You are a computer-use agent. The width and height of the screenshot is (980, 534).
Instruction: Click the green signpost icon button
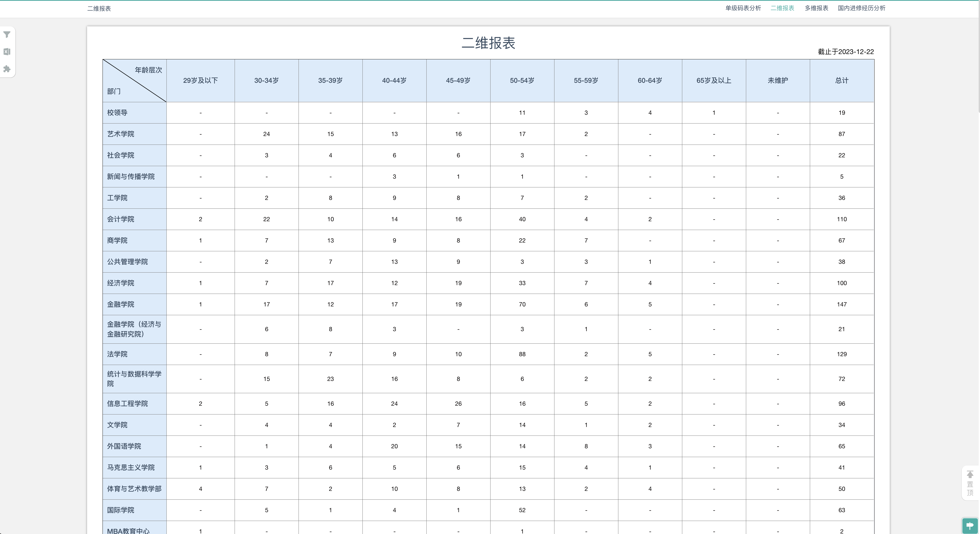point(970,526)
